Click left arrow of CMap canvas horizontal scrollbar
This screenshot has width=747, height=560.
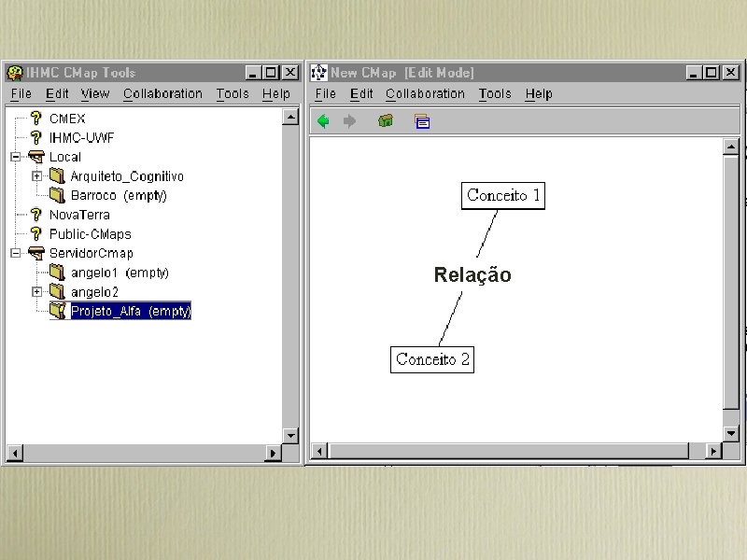click(319, 451)
